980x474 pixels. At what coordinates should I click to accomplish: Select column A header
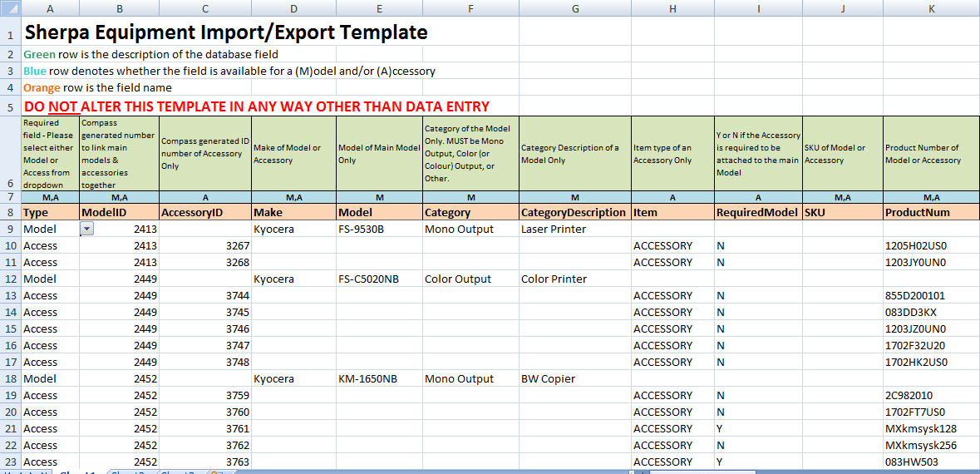(51, 8)
